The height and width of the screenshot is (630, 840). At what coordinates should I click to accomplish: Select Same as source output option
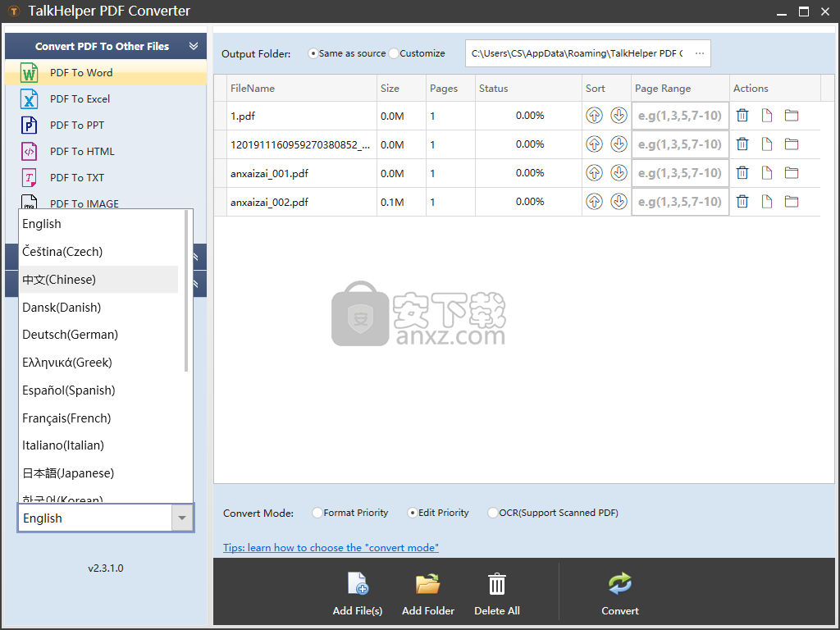coord(347,53)
